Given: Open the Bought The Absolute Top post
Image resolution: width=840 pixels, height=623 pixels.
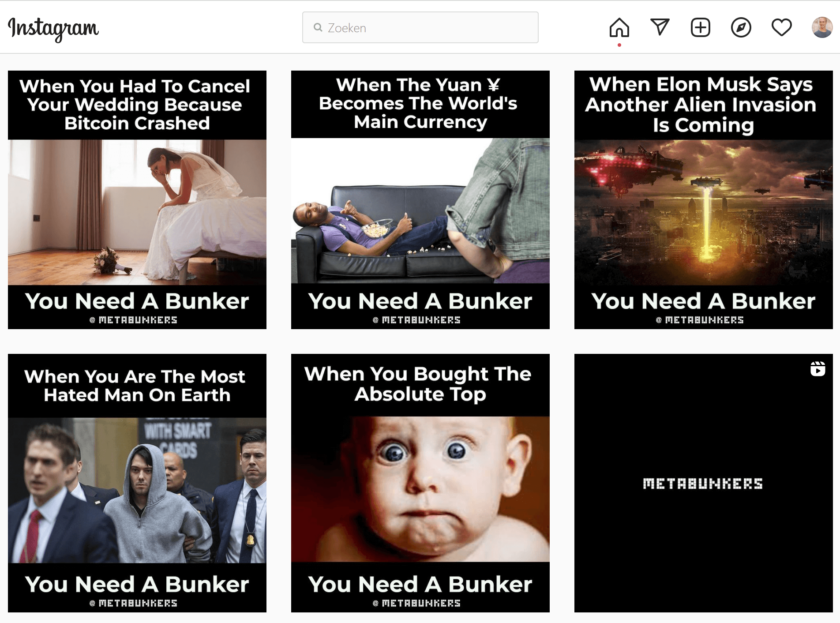Looking at the screenshot, I should 420,483.
